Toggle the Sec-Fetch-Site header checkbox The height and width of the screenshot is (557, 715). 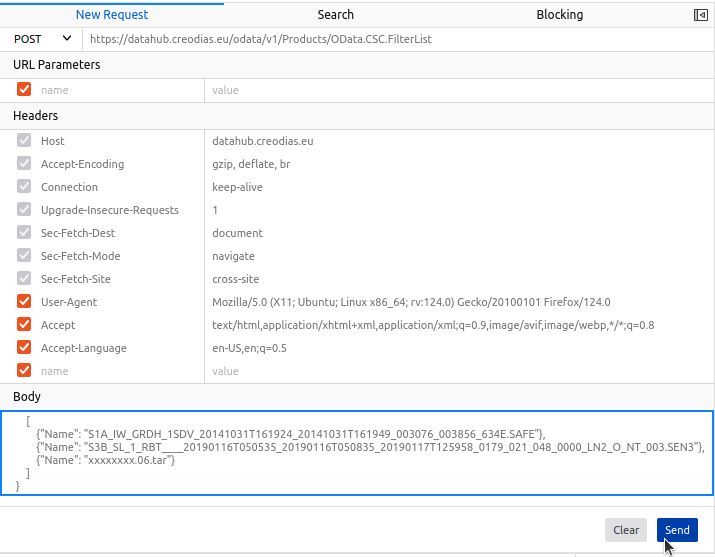24,278
